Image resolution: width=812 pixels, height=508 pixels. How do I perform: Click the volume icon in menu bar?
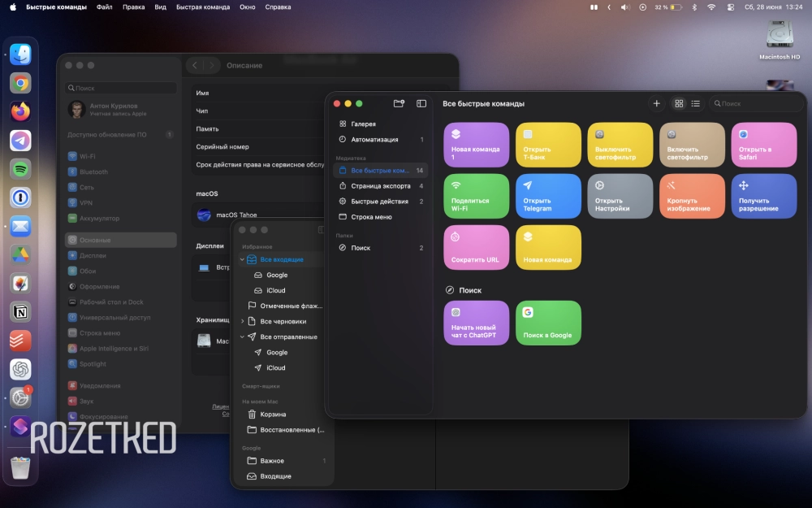click(625, 7)
